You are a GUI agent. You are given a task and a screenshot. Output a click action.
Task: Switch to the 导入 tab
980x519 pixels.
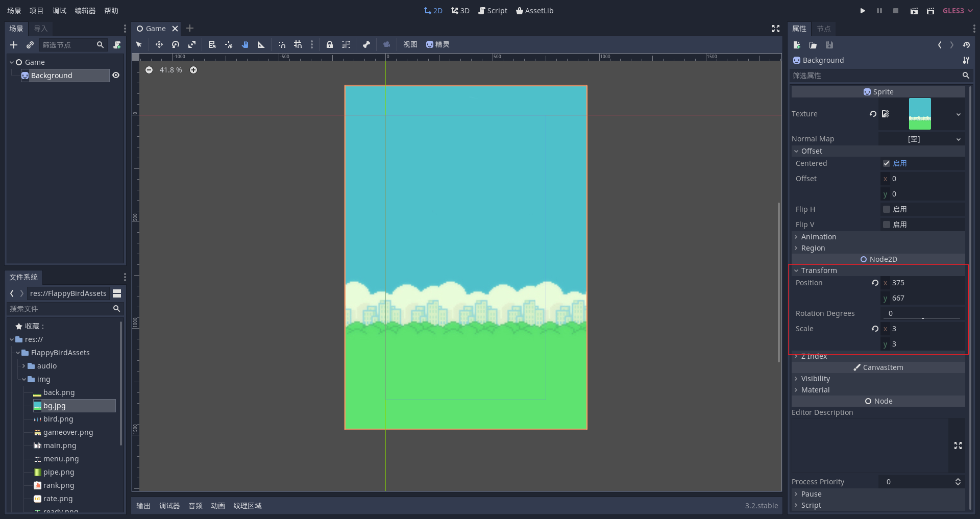tap(41, 29)
